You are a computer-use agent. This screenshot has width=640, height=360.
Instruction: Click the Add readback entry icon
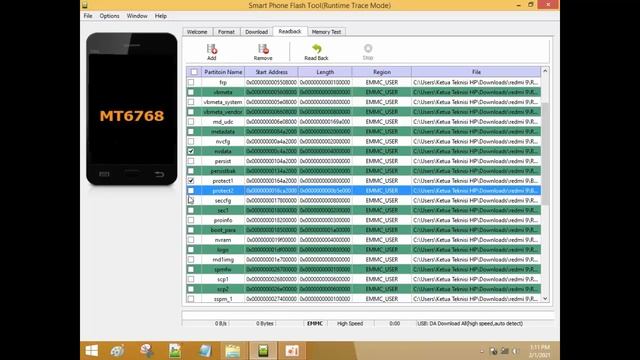click(x=211, y=49)
